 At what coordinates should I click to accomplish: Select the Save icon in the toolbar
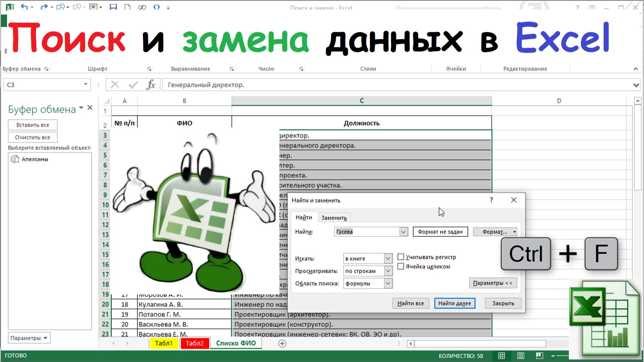pyautogui.click(x=113, y=7)
